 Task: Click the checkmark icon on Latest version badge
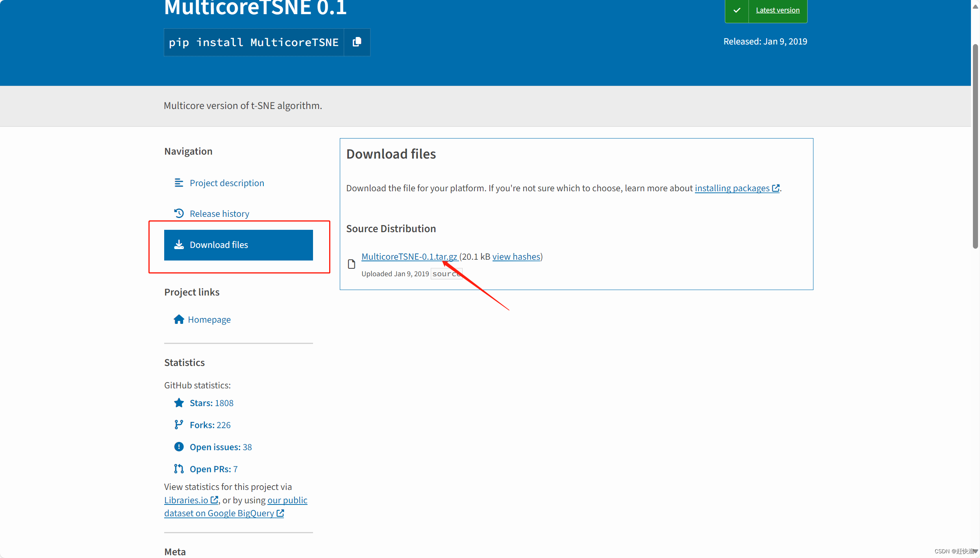click(737, 11)
